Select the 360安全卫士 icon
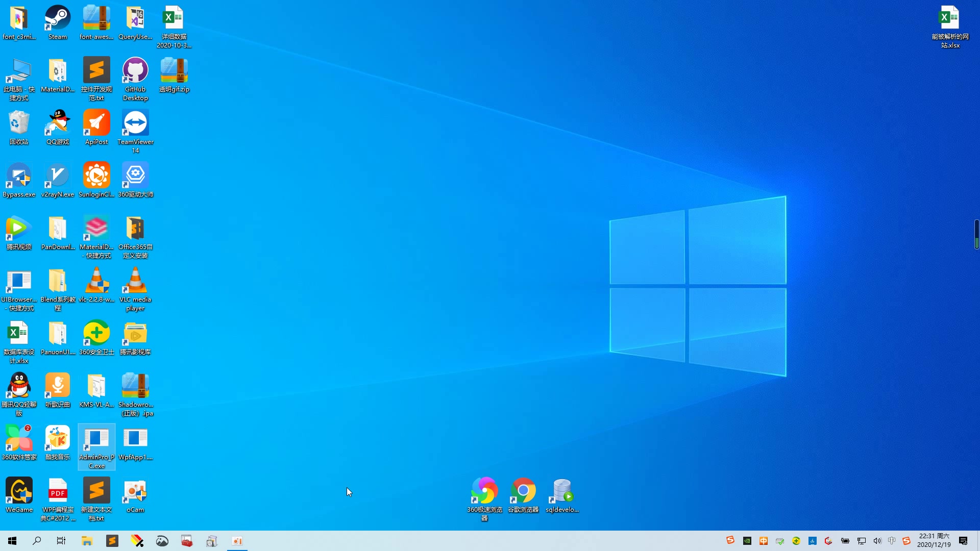 pos(96,338)
